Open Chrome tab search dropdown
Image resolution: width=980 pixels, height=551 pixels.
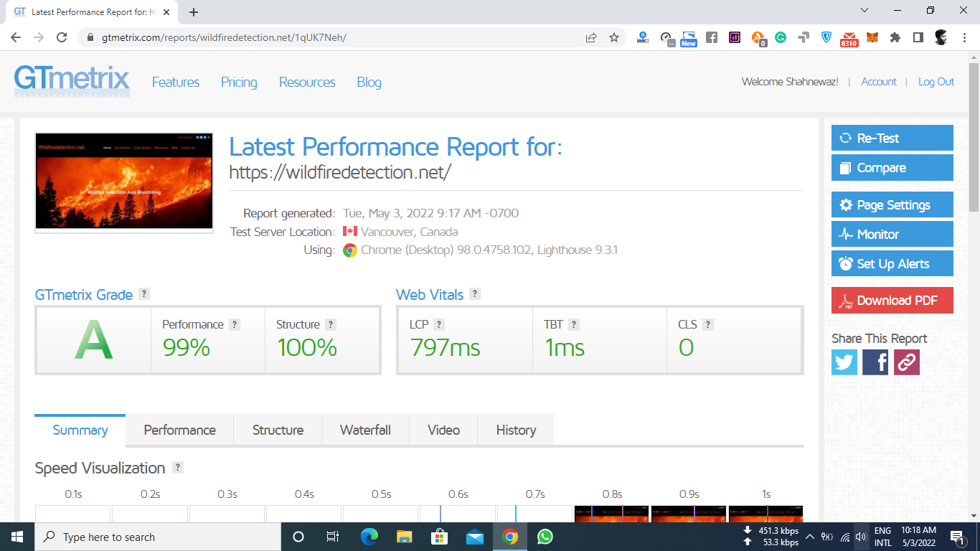click(x=864, y=11)
